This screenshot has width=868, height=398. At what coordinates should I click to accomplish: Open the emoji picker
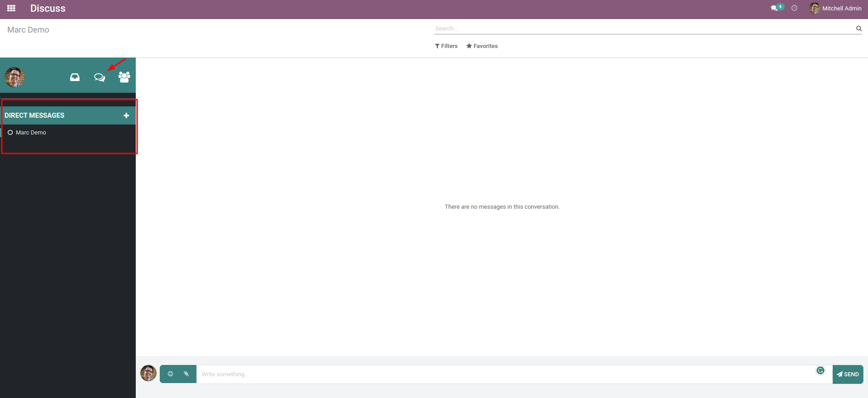pos(171,374)
